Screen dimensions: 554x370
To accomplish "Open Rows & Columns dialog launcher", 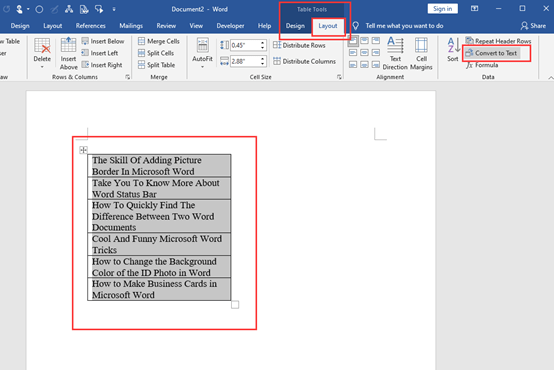I will (128, 77).
